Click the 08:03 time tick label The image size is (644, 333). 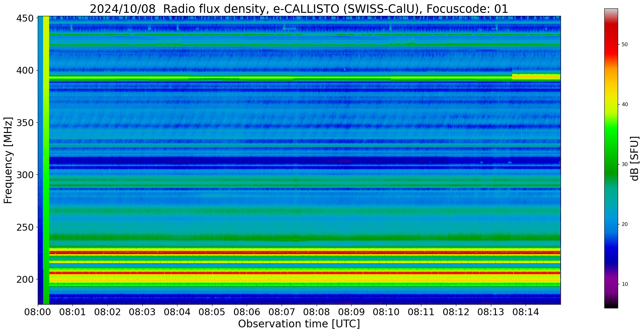pyautogui.click(x=142, y=311)
